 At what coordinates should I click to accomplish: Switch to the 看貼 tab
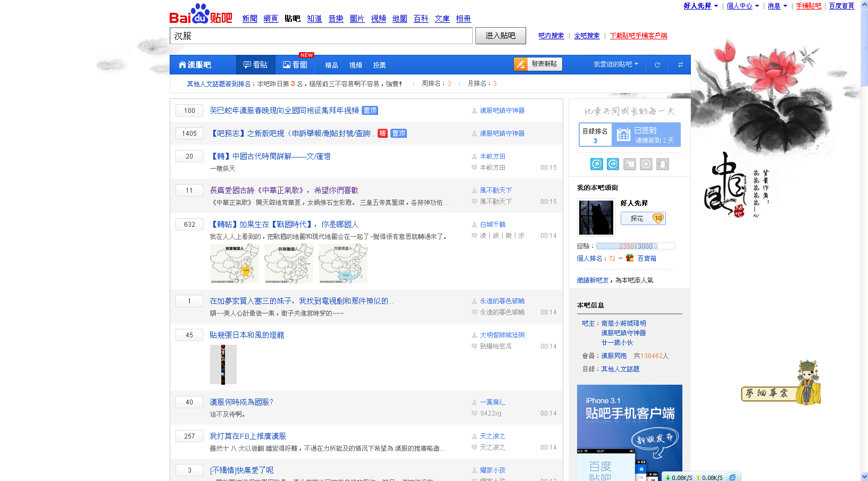pos(256,65)
